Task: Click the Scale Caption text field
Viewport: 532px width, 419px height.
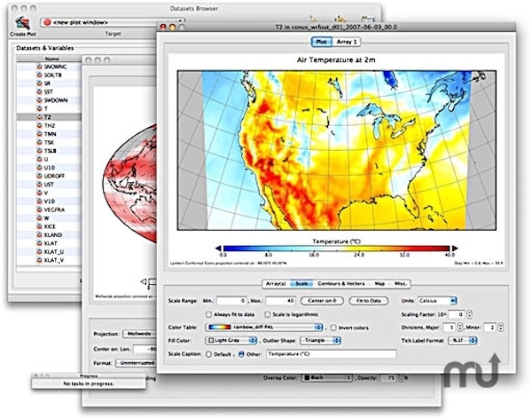Action: click(331, 354)
